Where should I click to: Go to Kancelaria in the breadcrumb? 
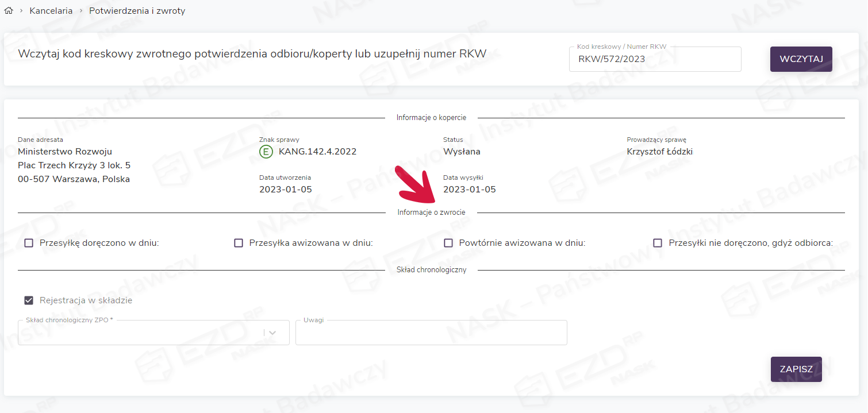click(51, 11)
